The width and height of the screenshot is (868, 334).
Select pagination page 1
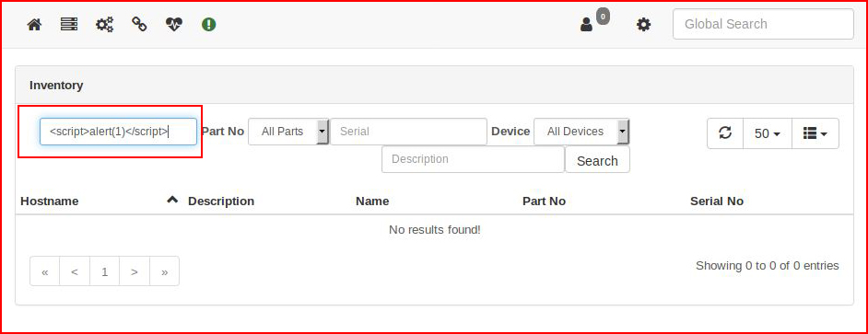click(x=105, y=271)
